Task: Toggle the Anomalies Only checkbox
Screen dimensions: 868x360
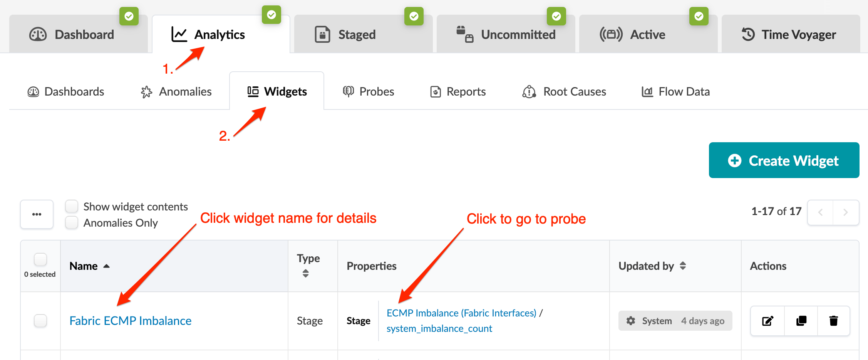Action: click(72, 223)
